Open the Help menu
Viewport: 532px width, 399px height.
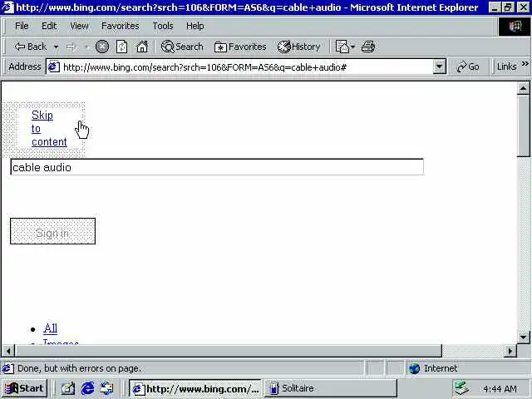coord(195,26)
